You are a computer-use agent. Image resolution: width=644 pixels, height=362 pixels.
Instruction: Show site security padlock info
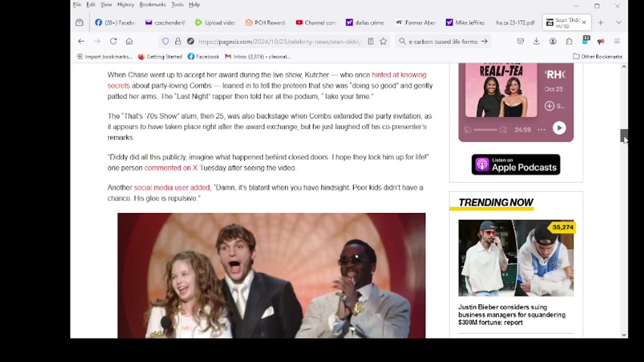coord(178,41)
